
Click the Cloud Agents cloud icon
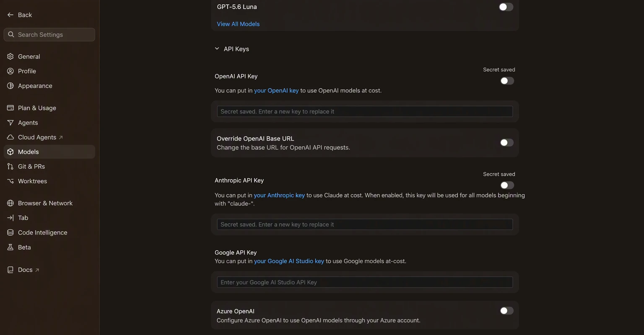10,137
